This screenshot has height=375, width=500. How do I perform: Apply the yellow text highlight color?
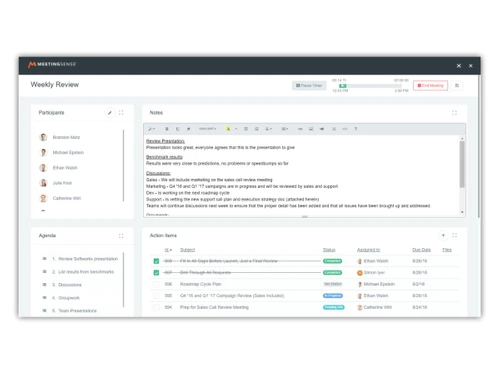[228, 129]
